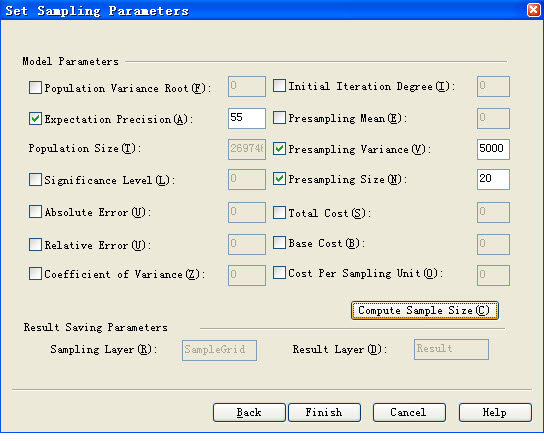This screenshot has height=441, width=544.
Task: Click the Initial Iteration Degree value field
Action: [x=493, y=86]
